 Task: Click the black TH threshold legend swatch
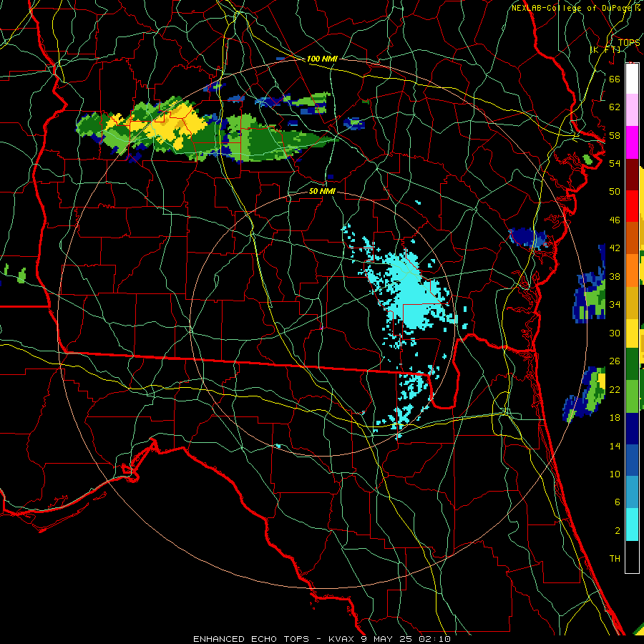[632, 557]
